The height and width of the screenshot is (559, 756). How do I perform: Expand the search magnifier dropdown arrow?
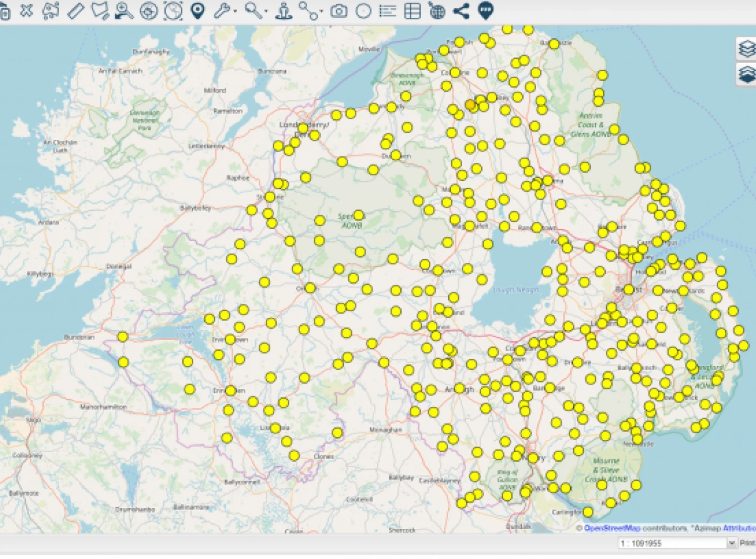tap(266, 11)
